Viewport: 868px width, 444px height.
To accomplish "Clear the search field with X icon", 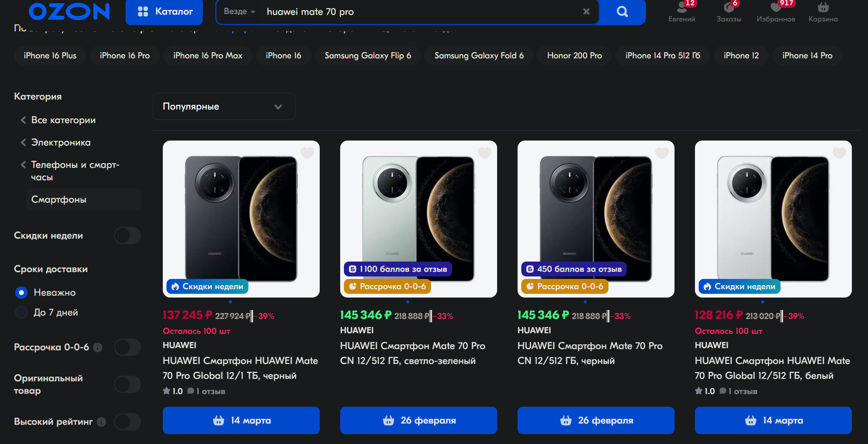I will tap(586, 12).
